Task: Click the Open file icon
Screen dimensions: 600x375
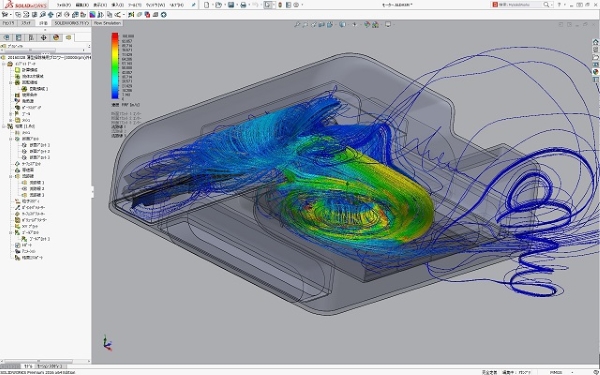Action: tap(218, 5)
